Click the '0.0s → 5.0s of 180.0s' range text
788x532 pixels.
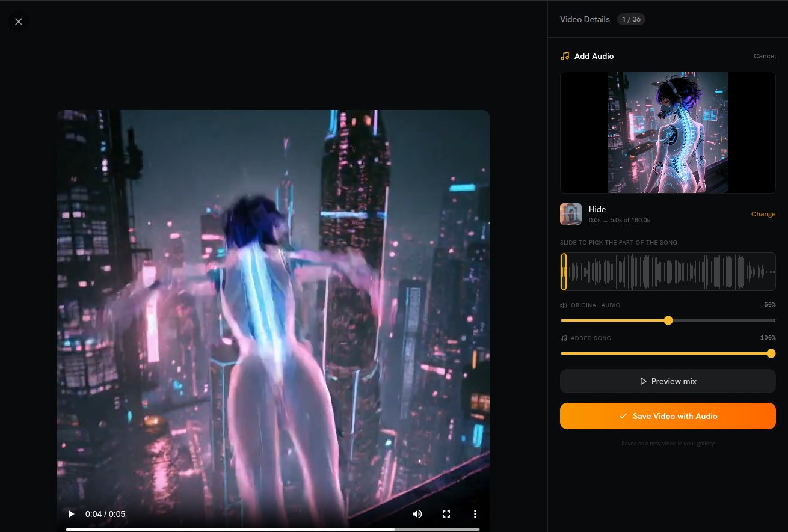pyautogui.click(x=619, y=220)
